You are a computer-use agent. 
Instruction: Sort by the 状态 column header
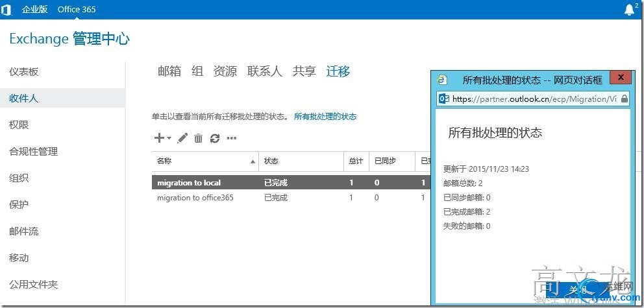pos(301,161)
